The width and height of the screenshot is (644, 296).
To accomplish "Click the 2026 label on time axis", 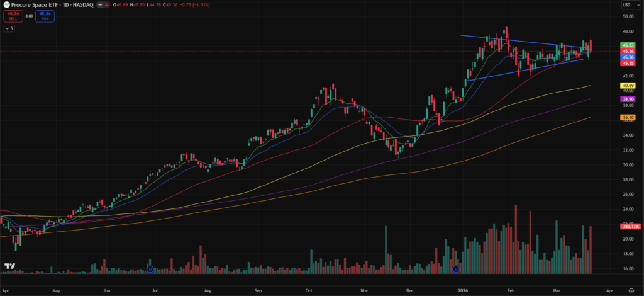I will coord(460,292).
